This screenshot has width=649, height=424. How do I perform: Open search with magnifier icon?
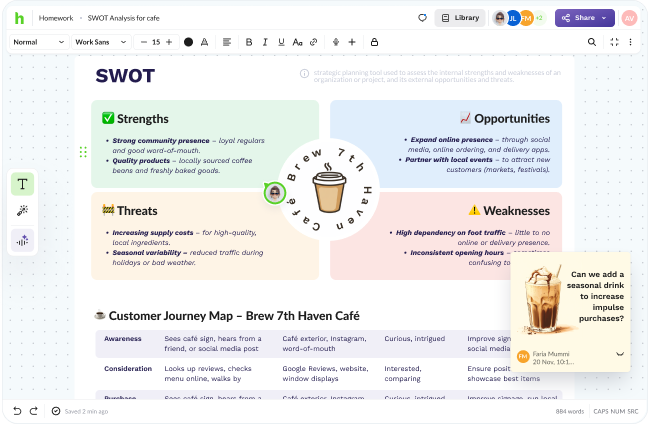[x=592, y=42]
